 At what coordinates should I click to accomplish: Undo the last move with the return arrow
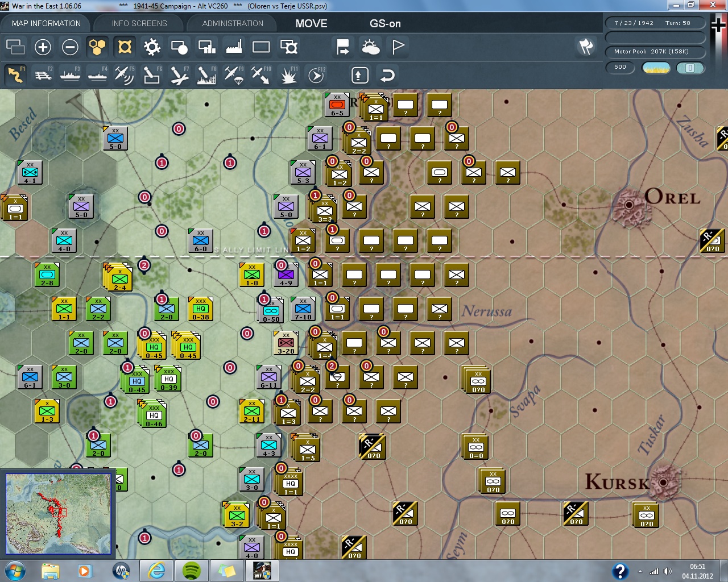tap(387, 75)
